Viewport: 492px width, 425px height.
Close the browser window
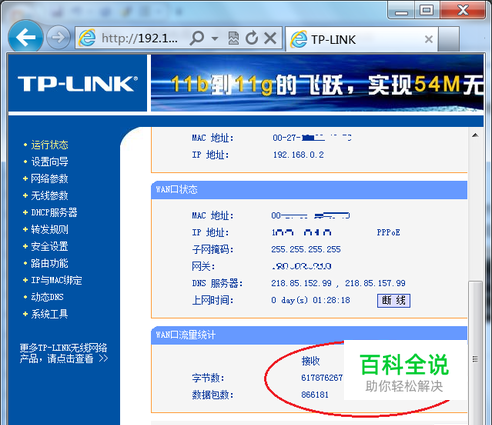pyautogui.click(x=463, y=10)
